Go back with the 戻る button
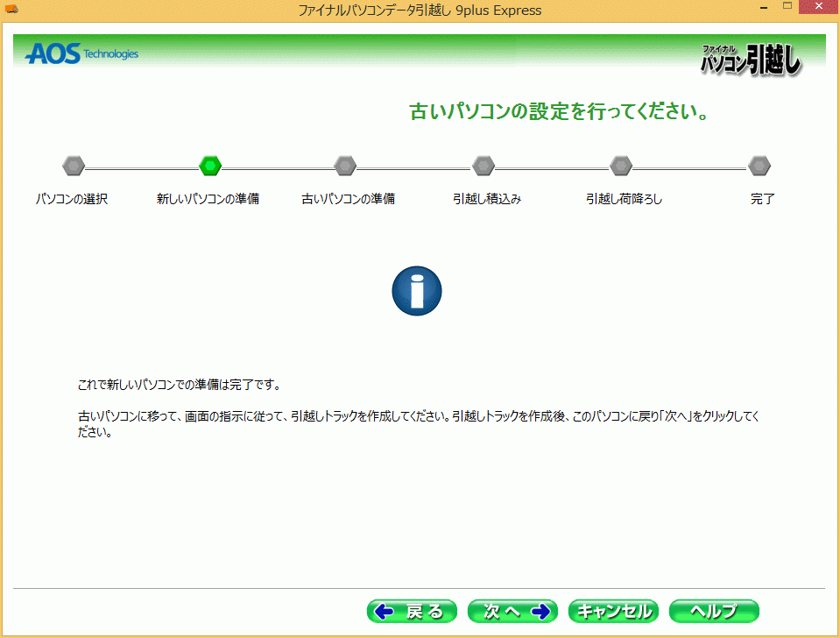 coord(412,611)
